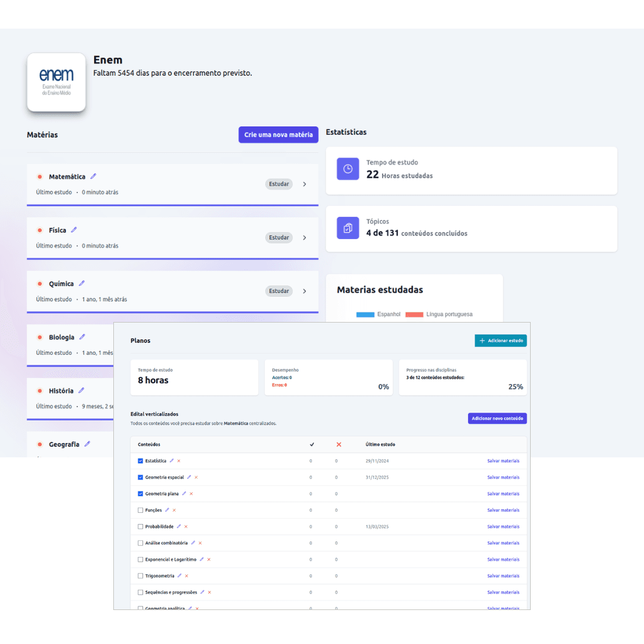Viewport: 644px width, 644px height.
Task: Delete Trigonometria red X icon
Action: [187, 576]
